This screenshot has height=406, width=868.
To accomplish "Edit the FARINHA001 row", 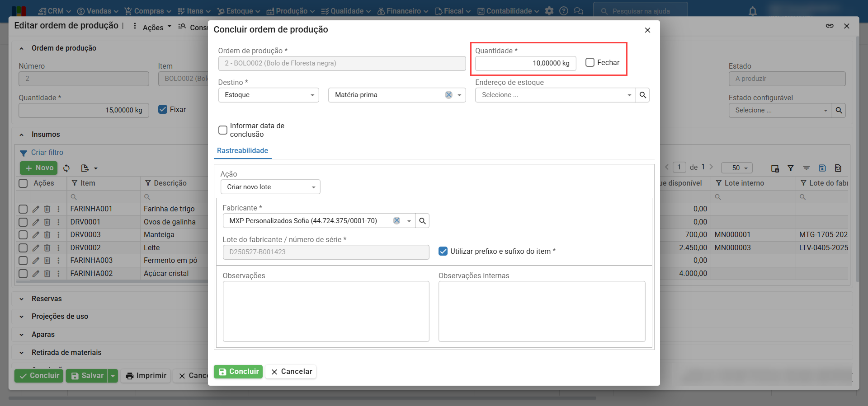I will 36,209.
